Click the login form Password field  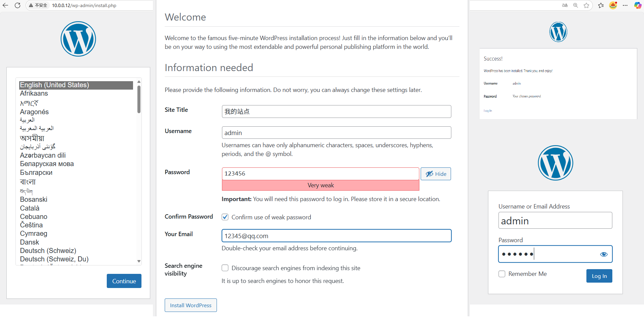pos(555,254)
